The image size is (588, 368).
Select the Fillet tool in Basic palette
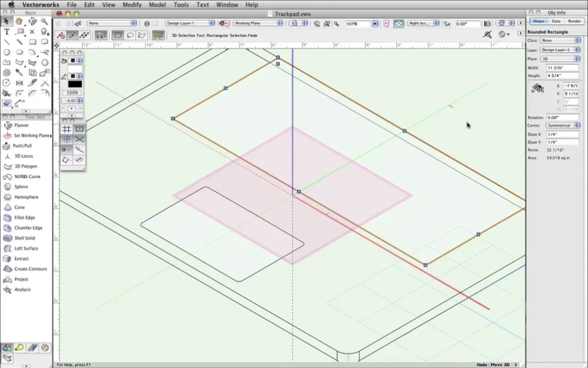click(x=19, y=93)
